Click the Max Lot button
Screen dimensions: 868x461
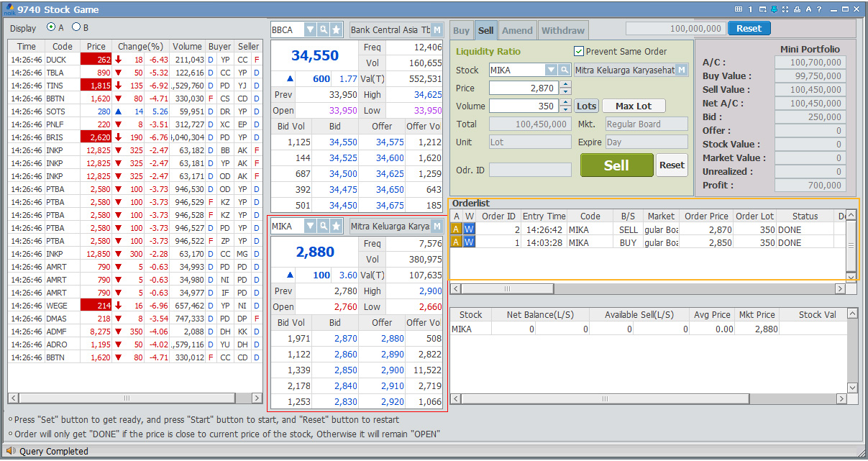pyautogui.click(x=633, y=106)
